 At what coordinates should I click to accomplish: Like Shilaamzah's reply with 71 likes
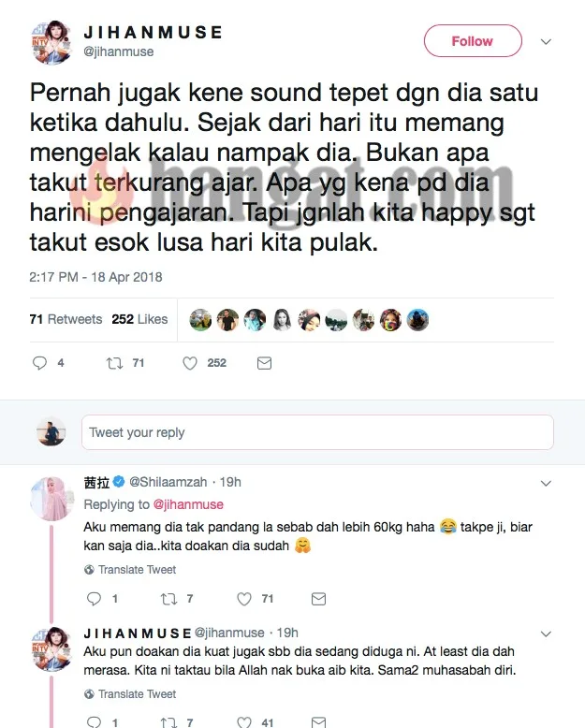coord(244,599)
